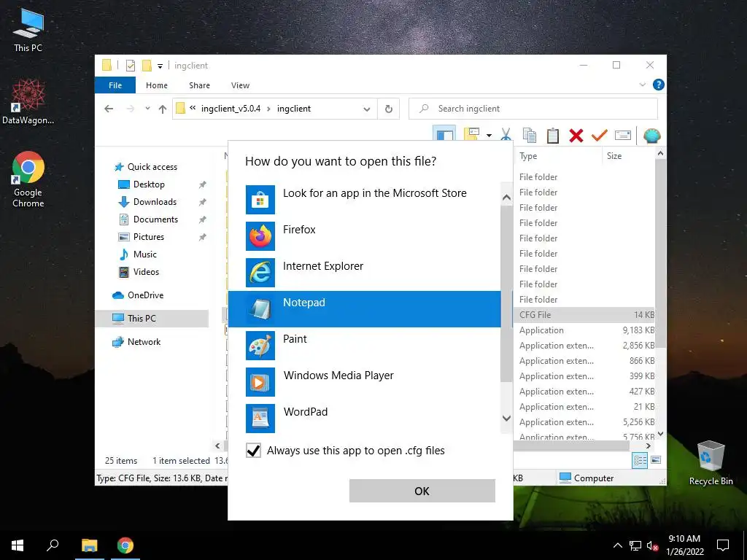Viewport: 747px width, 560px height.
Task: Open Quick access toolbar customize dropdown
Action: (160, 66)
